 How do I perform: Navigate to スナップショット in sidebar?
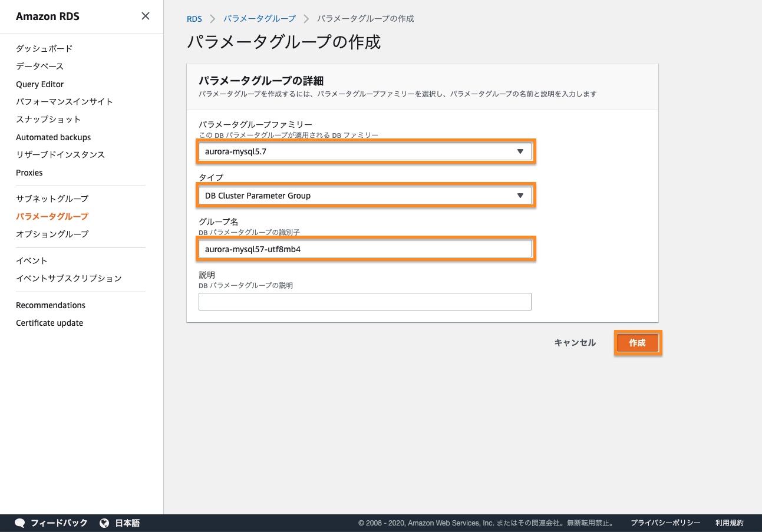pyautogui.click(x=48, y=119)
